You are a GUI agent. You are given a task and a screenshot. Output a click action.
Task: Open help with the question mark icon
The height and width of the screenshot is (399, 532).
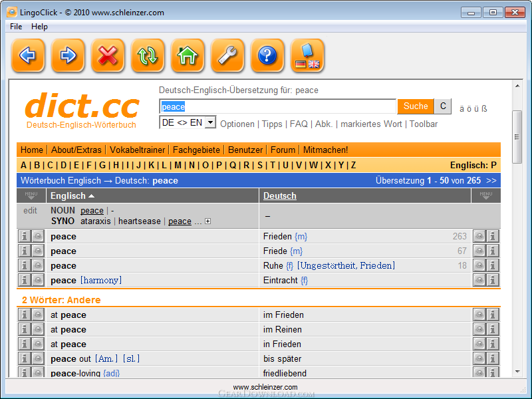(x=267, y=55)
